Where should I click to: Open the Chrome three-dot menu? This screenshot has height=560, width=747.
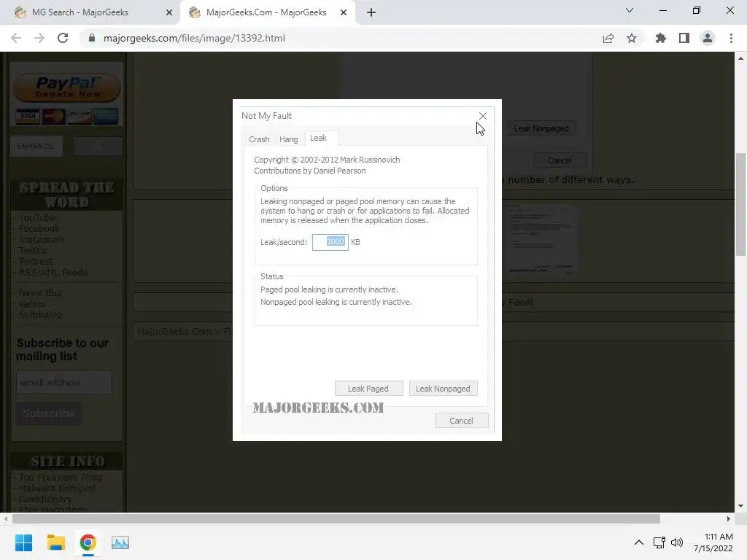[731, 38]
